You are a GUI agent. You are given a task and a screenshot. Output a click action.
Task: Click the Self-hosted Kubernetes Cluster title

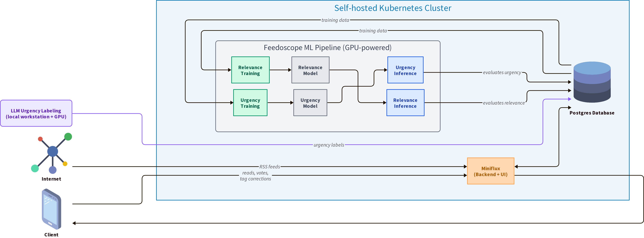[x=393, y=8]
